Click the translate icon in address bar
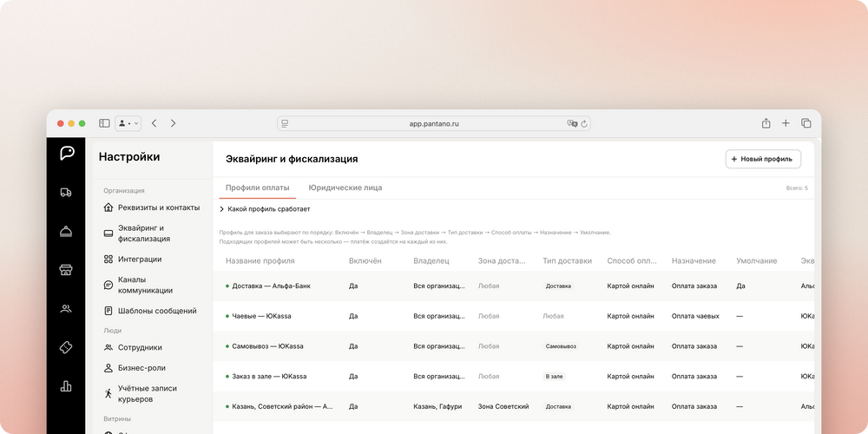The image size is (868, 434). coord(572,123)
